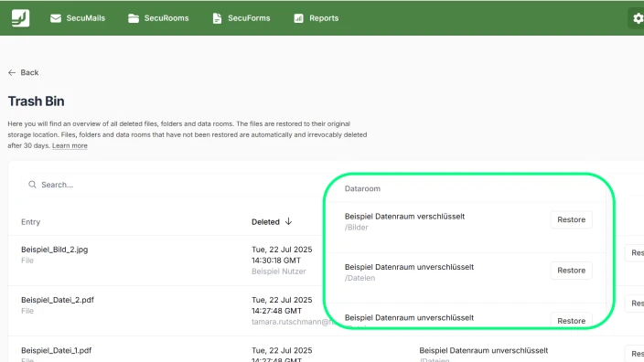Click the SecuMails envelope icon
Viewport: 644px width, 362px height.
click(56, 18)
